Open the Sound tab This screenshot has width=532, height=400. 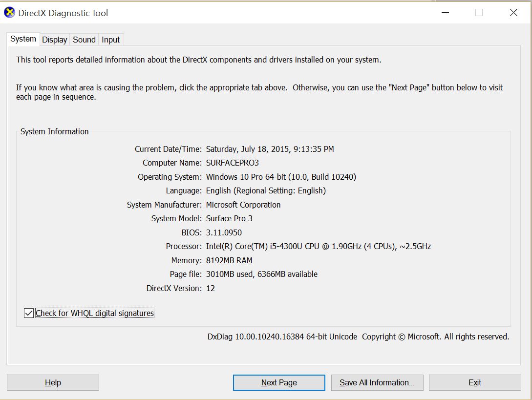[x=84, y=40]
